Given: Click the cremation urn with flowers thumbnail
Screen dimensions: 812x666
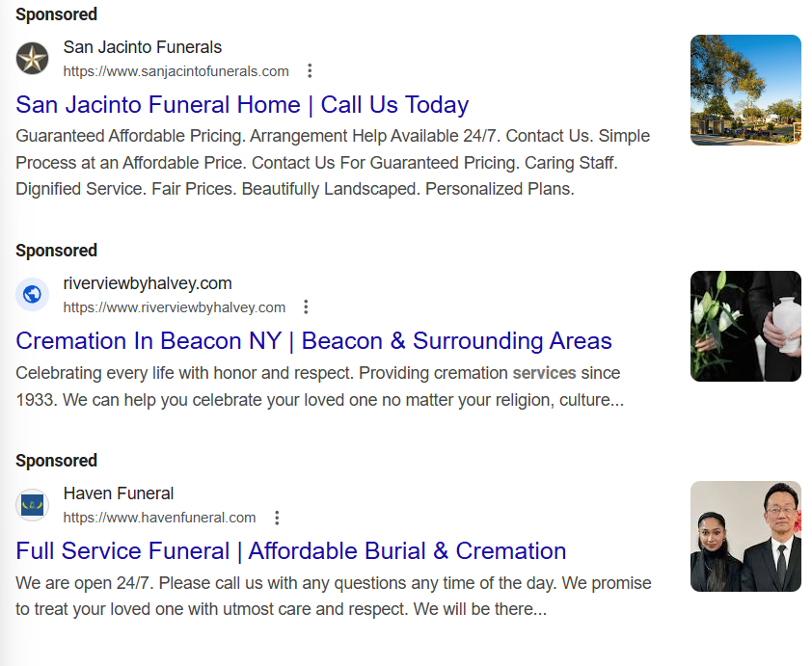Looking at the screenshot, I should tap(744, 326).
